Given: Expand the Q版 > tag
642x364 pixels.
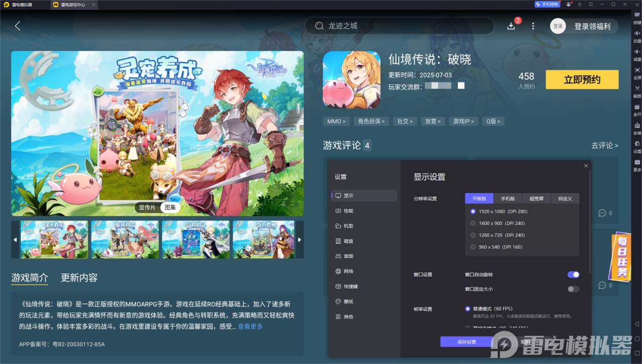Looking at the screenshot, I should [x=493, y=121].
